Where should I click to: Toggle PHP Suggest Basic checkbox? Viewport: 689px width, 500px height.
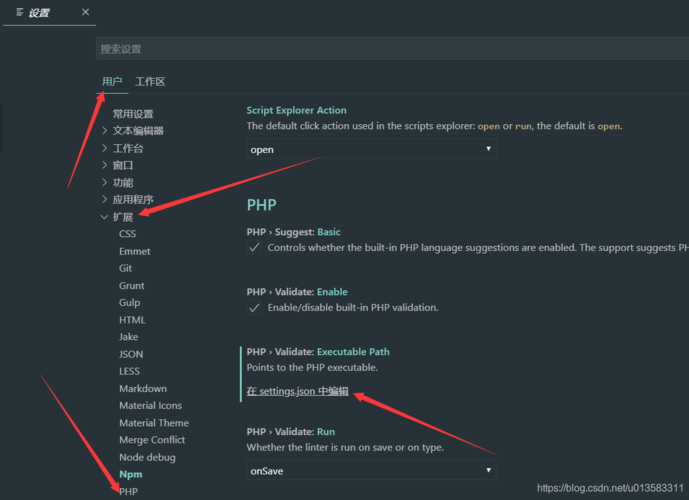tap(254, 247)
